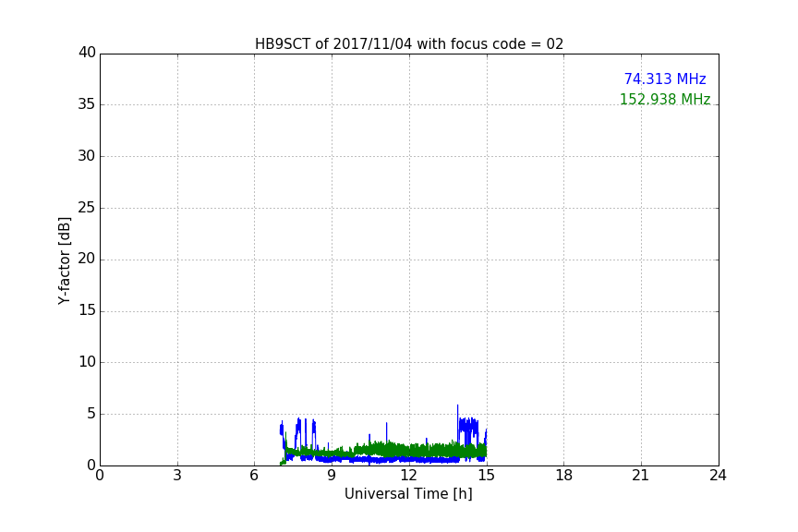This screenshot has height=532, width=798.
Task: Click the y-axis tick label 25
Action: pos(87,207)
